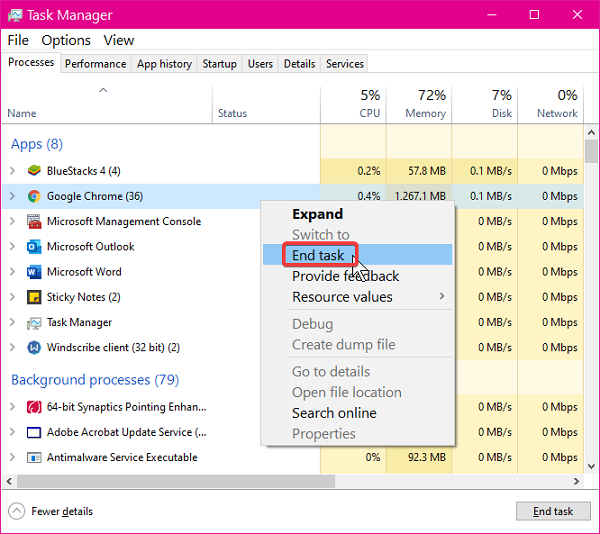Image resolution: width=600 pixels, height=534 pixels.
Task: Click the Adobe Acrobat Update Service icon
Action: 35,433
